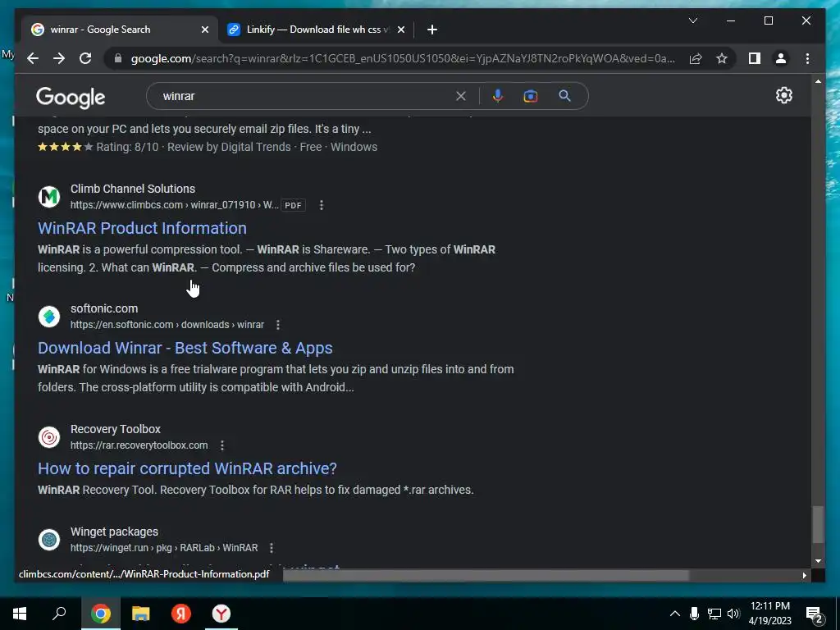Open WinRAR Product Information link
840x630 pixels.
(142, 228)
